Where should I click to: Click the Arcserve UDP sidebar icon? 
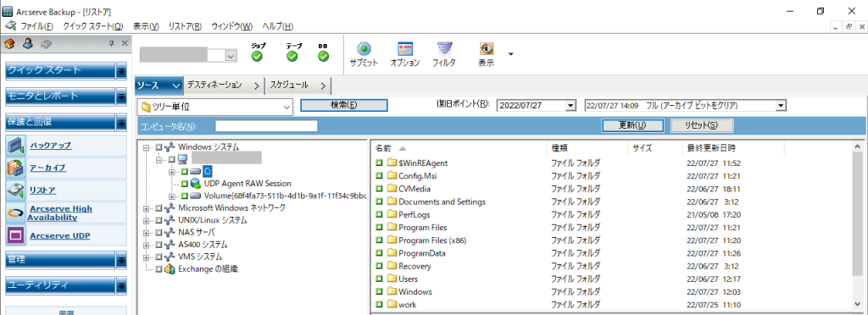pos(15,235)
